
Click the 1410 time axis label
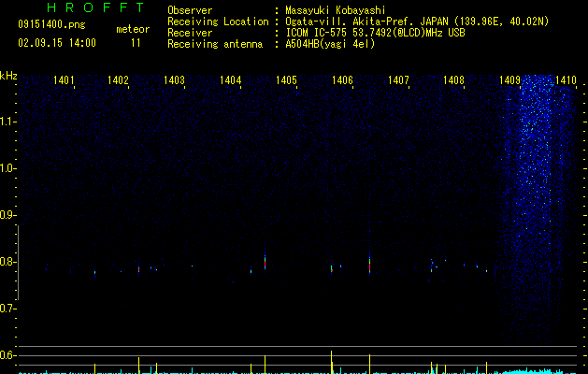pyautogui.click(x=566, y=80)
